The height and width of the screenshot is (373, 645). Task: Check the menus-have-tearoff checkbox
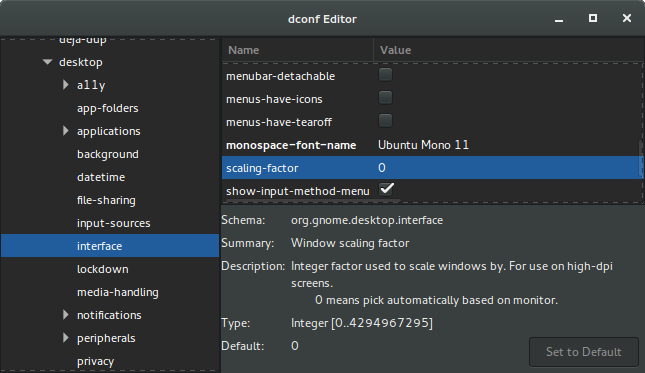pyautogui.click(x=385, y=121)
